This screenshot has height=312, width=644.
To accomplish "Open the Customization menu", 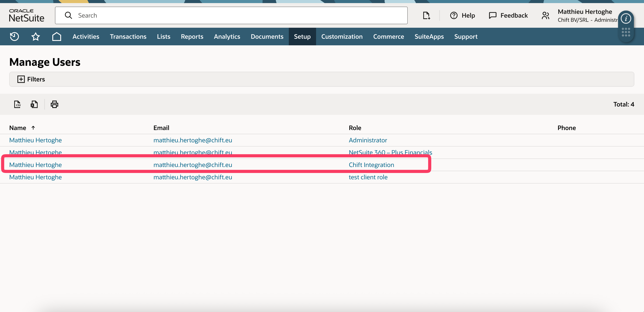I will (x=342, y=37).
